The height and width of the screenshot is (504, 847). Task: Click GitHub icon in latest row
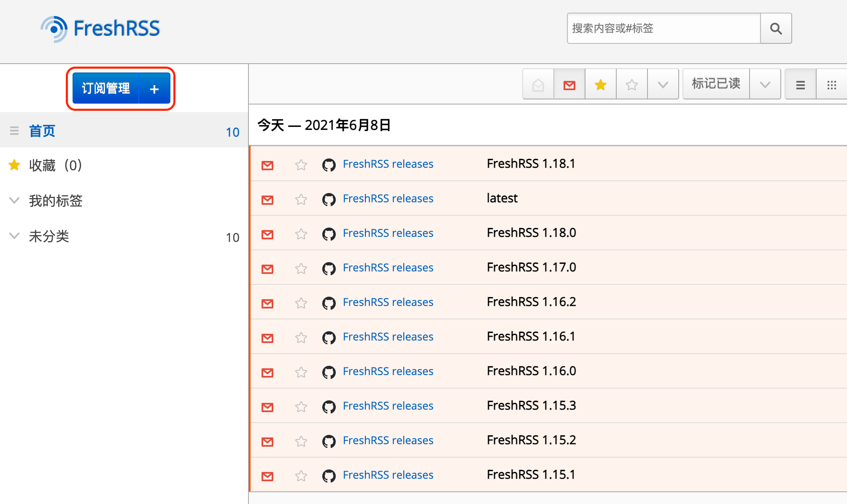tap(329, 199)
